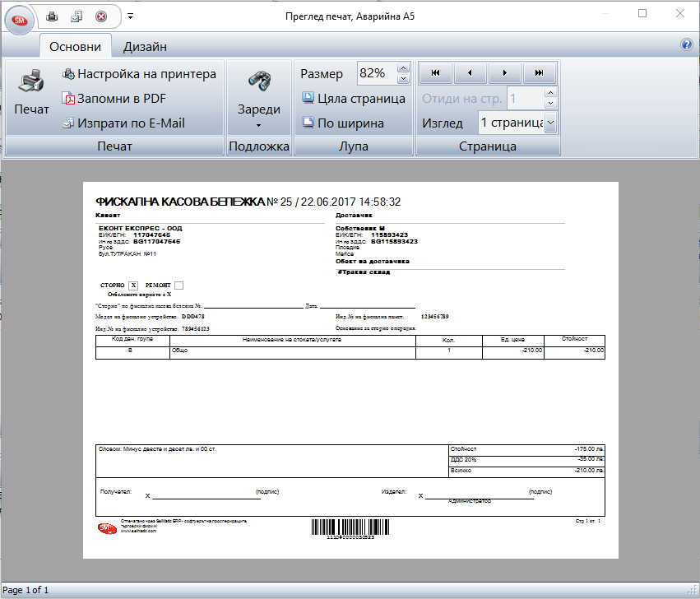Click Цяла страница to fit whole page
Image resolution: width=700 pixels, height=599 pixels.
pos(354,98)
